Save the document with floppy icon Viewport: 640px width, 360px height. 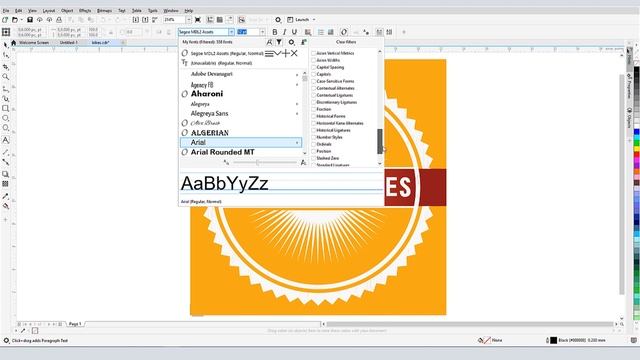(30, 20)
